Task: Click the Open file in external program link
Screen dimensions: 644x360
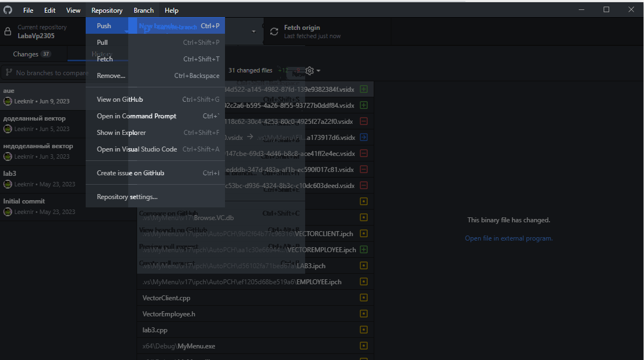Action: 508,238
